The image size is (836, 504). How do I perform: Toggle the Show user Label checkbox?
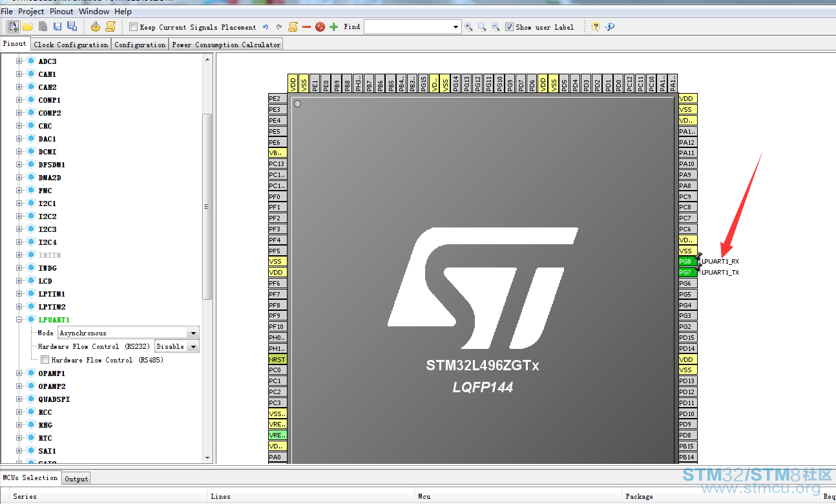coord(510,27)
